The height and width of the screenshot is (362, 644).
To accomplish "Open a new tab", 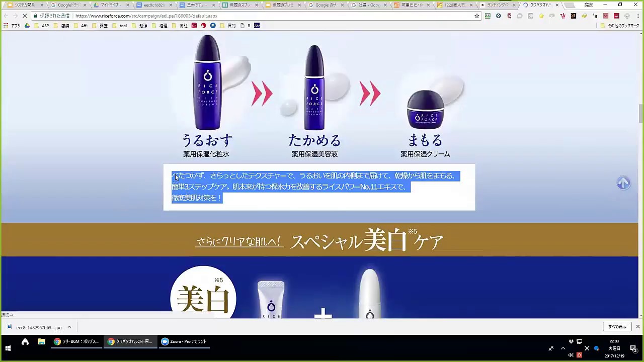I will point(570,5).
